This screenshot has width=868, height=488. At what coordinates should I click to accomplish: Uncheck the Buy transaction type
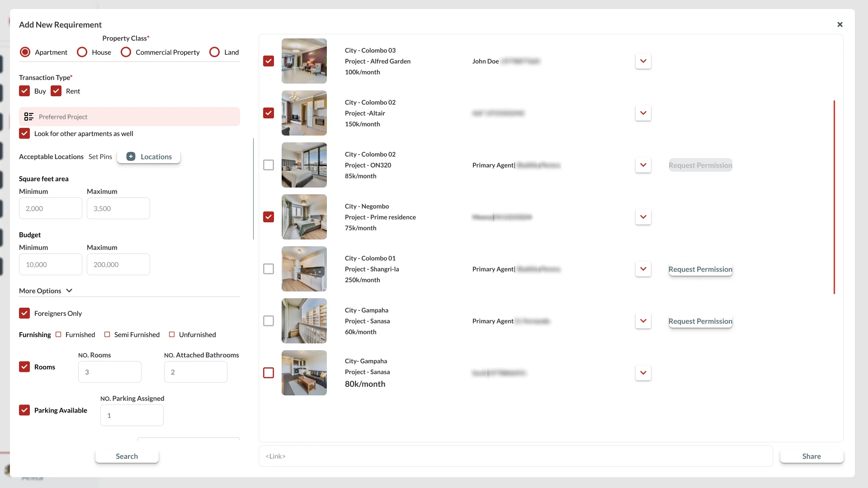point(24,91)
